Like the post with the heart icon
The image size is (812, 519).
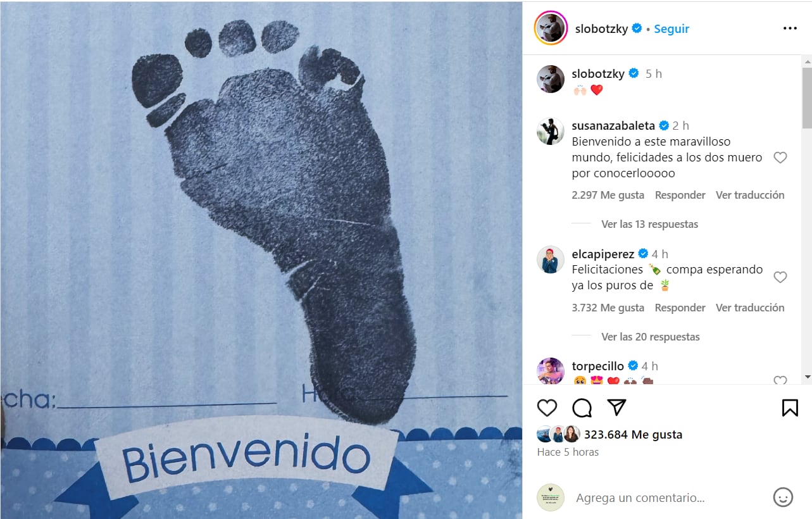[547, 408]
